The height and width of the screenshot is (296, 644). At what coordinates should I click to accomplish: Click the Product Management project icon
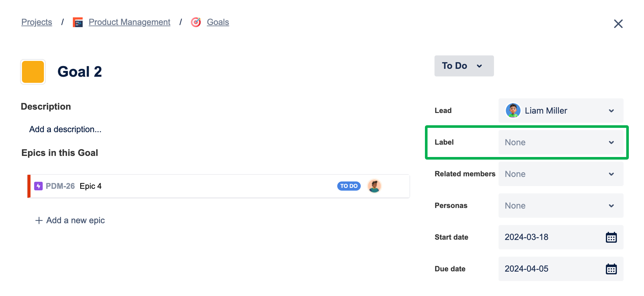tap(78, 22)
